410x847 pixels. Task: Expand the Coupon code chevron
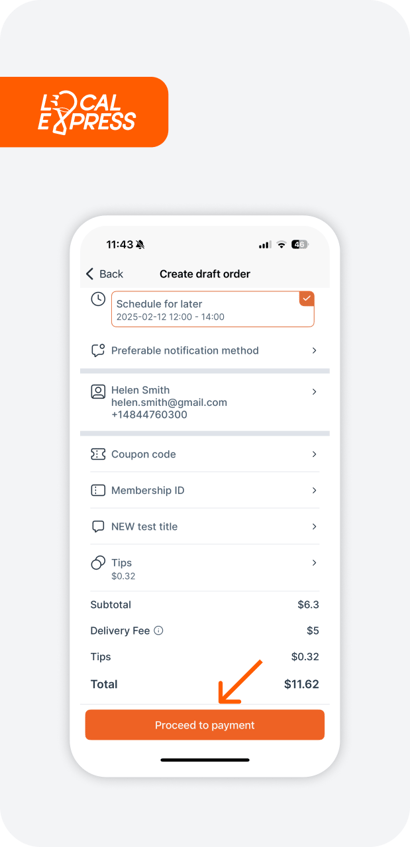click(x=314, y=454)
